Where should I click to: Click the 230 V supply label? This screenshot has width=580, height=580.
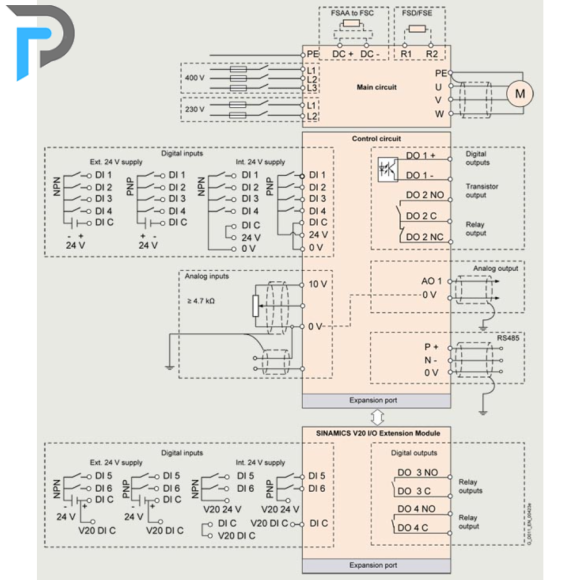pos(195,109)
